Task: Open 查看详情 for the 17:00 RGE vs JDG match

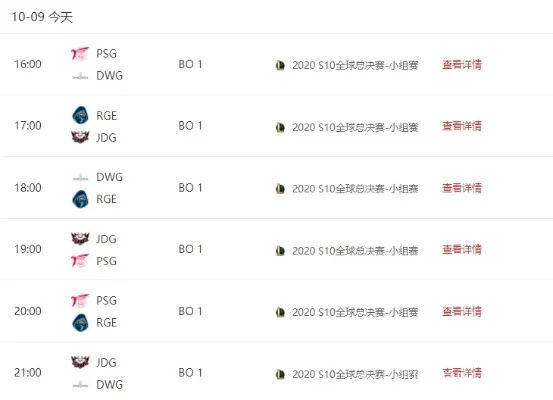Action: (x=462, y=126)
